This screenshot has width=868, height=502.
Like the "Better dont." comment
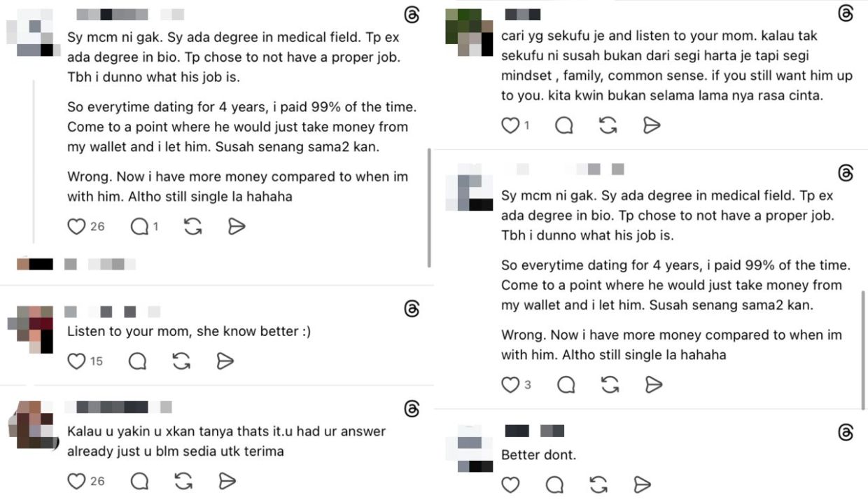[x=511, y=484]
